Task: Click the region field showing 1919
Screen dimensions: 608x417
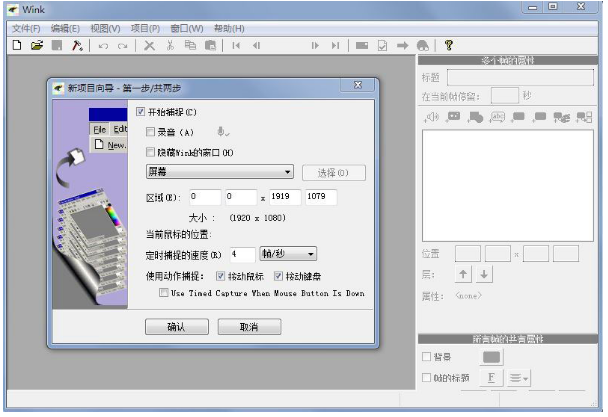Action: pyautogui.click(x=285, y=197)
